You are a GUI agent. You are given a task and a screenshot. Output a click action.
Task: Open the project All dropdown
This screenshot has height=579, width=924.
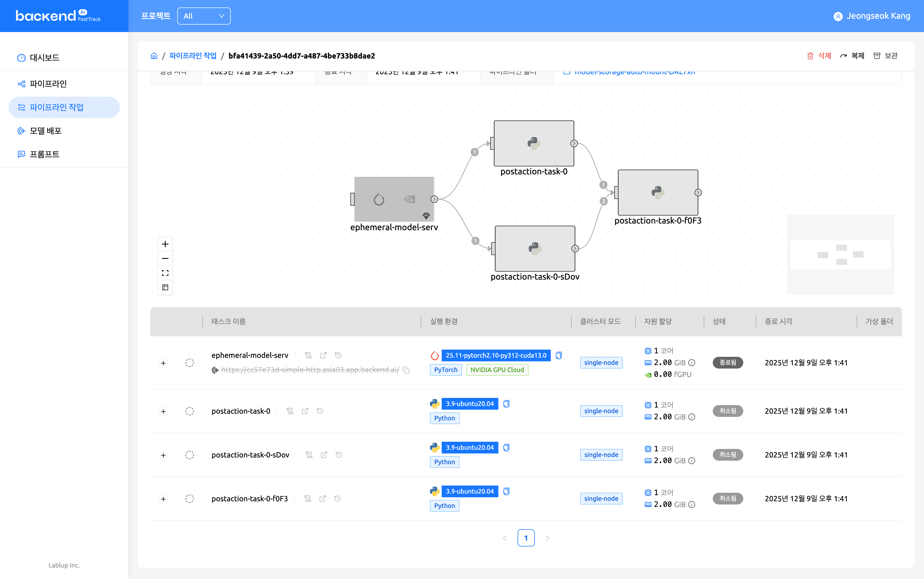(204, 16)
